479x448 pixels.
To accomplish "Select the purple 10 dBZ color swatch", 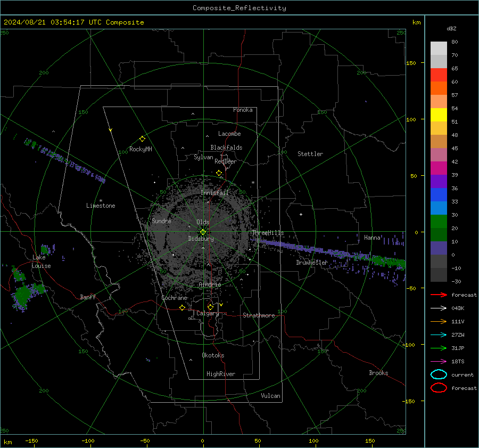I will coord(439,248).
